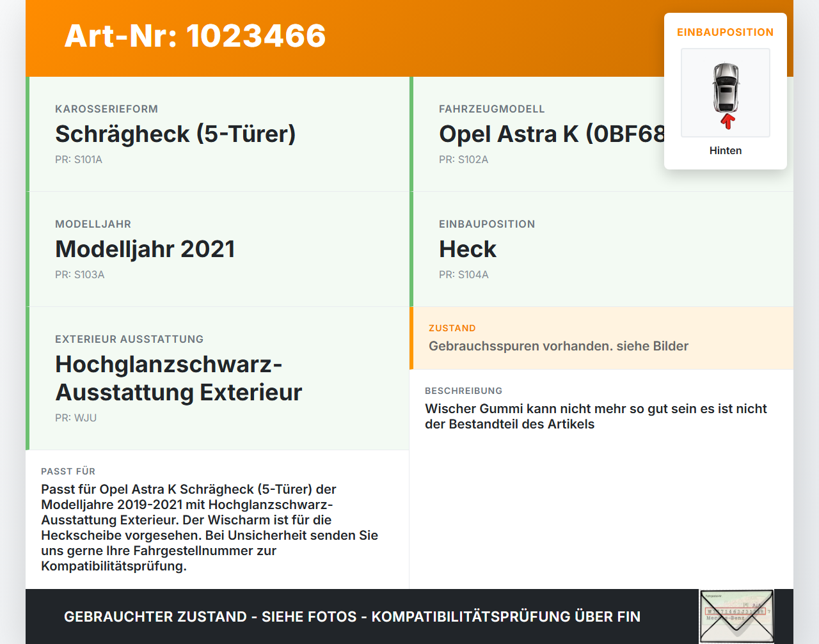Click the PR: S101A code

pos(79,159)
